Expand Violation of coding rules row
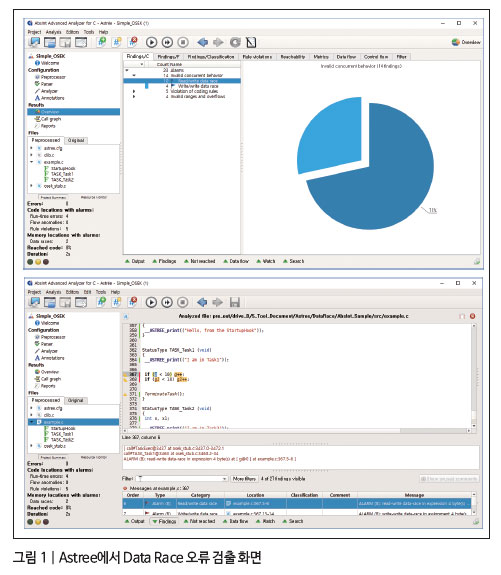 pos(134,91)
